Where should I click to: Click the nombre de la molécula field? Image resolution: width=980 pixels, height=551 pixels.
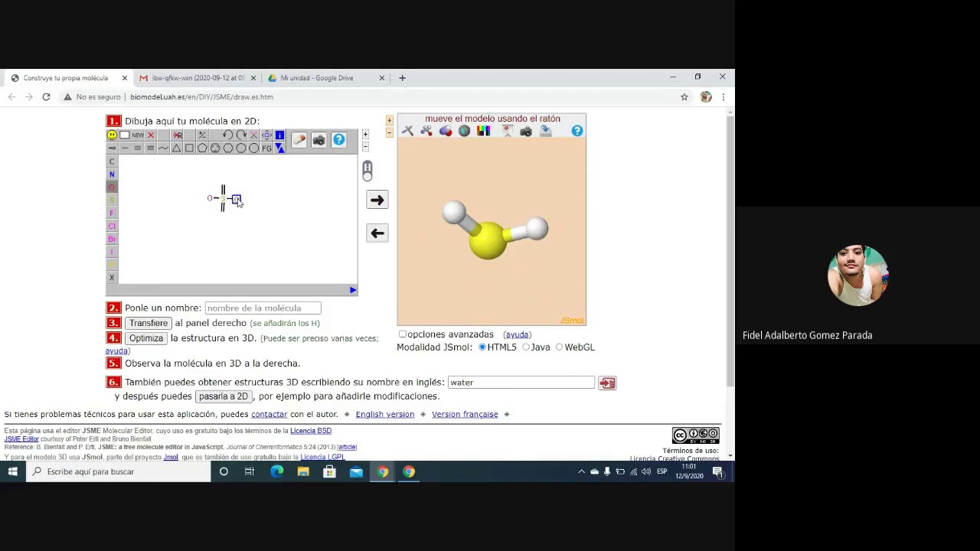tap(263, 308)
